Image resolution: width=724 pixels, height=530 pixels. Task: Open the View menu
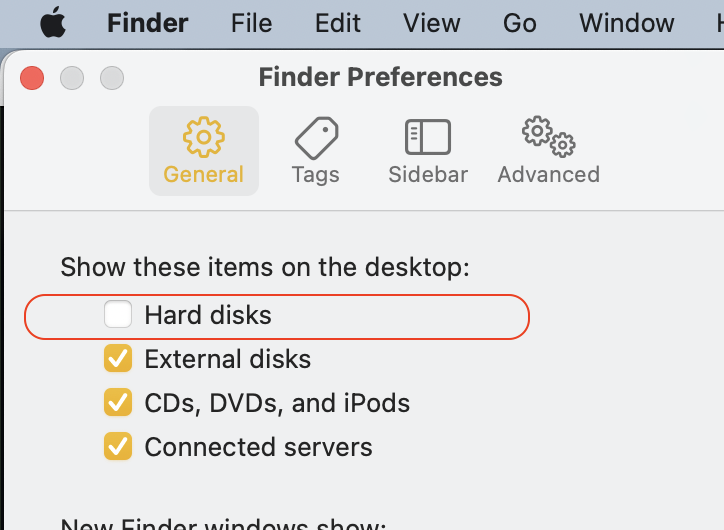pos(432,23)
